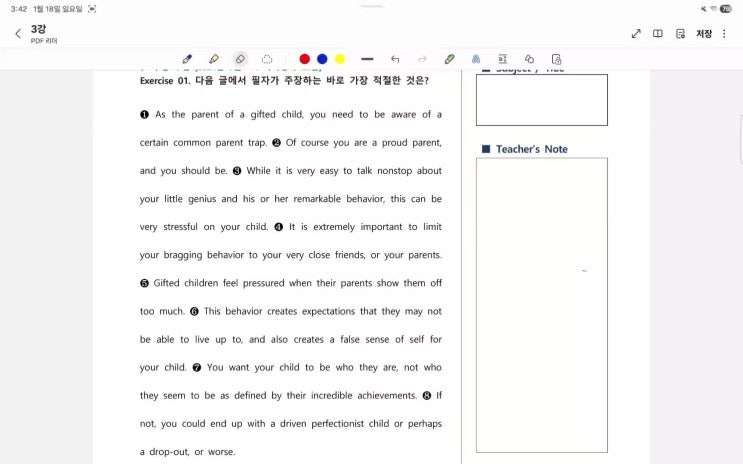This screenshot has height=464, width=743.
Task: Toggle the green stylus drawing mode
Action: 449,59
